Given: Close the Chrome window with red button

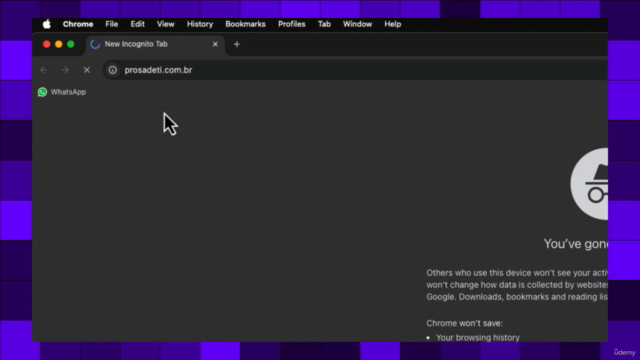Looking at the screenshot, I should pos(47,44).
